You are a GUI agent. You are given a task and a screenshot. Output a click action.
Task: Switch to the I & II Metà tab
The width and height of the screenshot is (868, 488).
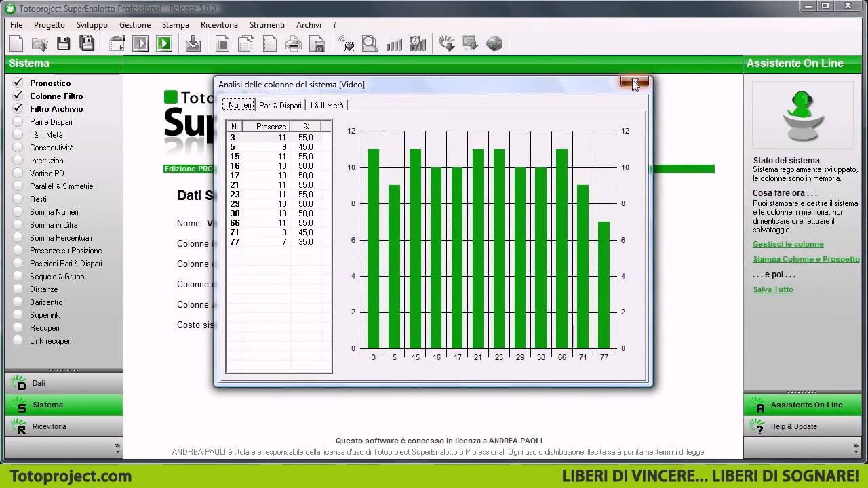point(327,105)
